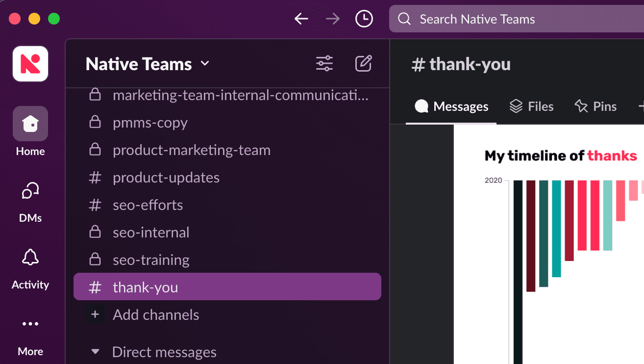Open the sidebar filter sliders icon

click(324, 64)
